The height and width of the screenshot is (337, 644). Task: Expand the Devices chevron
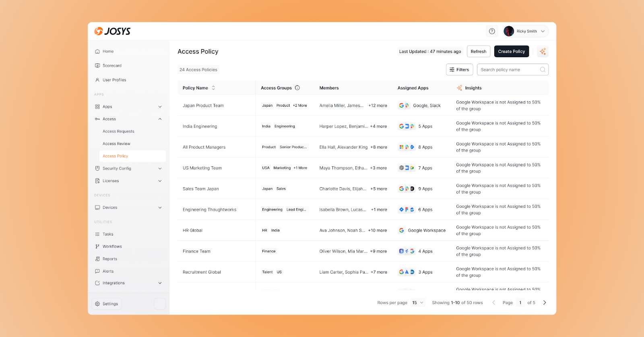pos(160,208)
